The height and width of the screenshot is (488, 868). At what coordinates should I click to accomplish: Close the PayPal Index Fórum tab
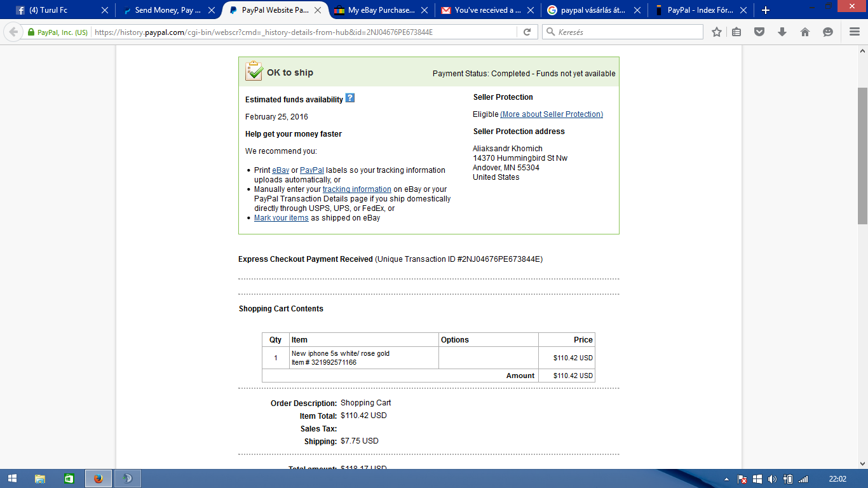(743, 10)
